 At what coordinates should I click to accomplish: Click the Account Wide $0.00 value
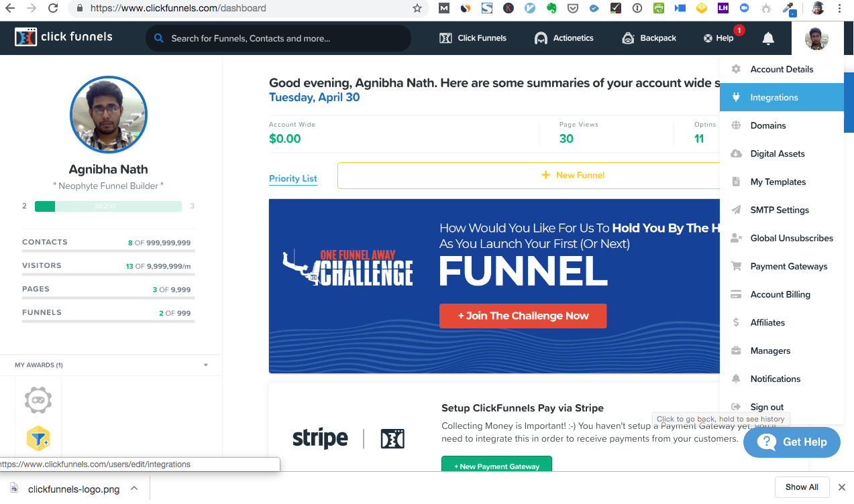coord(285,139)
